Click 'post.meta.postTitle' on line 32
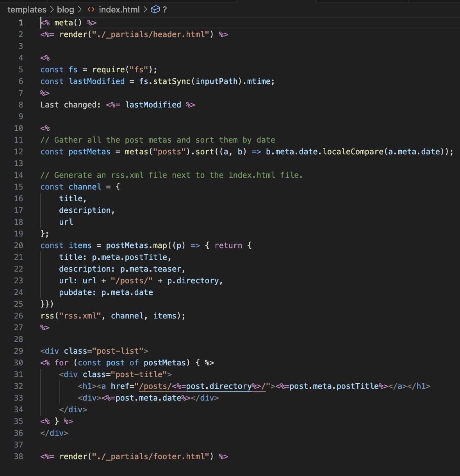Screen dimensions: 460x476 (x=334, y=386)
